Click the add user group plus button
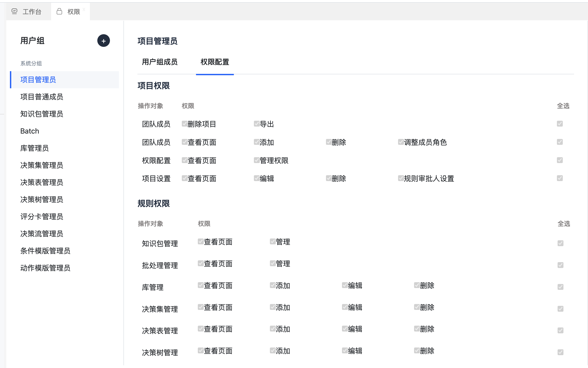 point(103,41)
